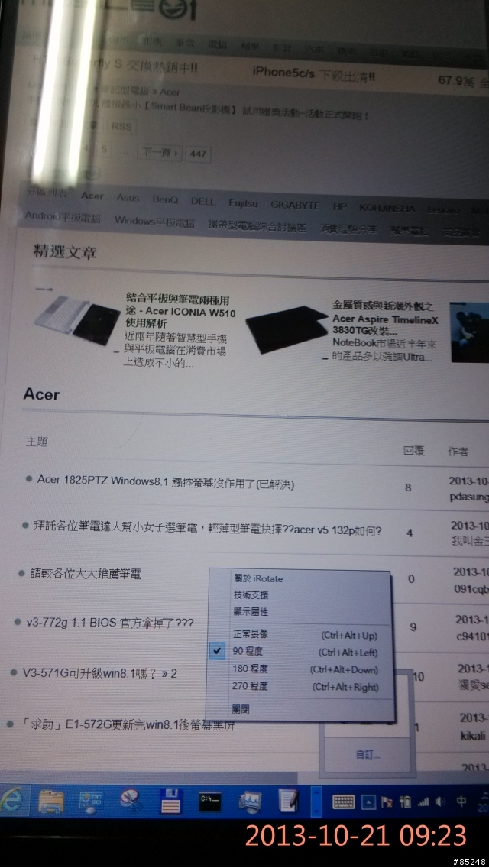The image size is (489, 868).
Task: Click the floppy disk taskbar icon
Action: pyautogui.click(x=171, y=801)
